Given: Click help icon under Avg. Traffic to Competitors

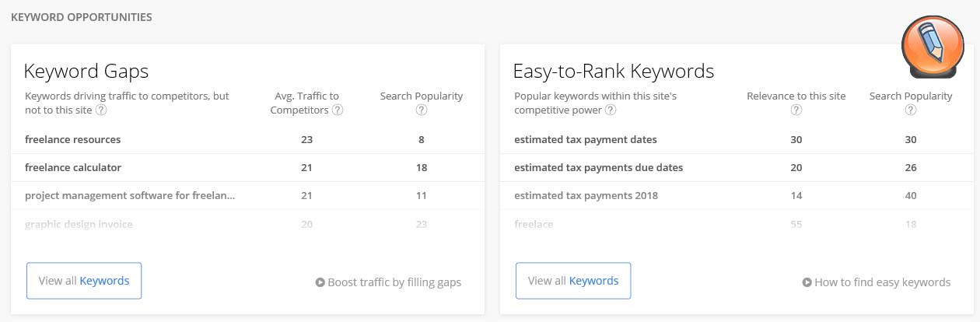Looking at the screenshot, I should point(338,110).
